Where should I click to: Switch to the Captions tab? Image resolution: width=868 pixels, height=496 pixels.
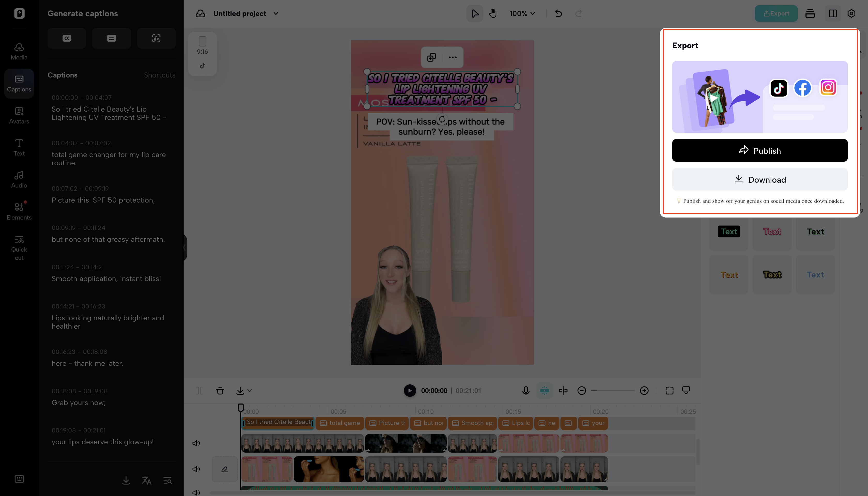[x=62, y=75]
